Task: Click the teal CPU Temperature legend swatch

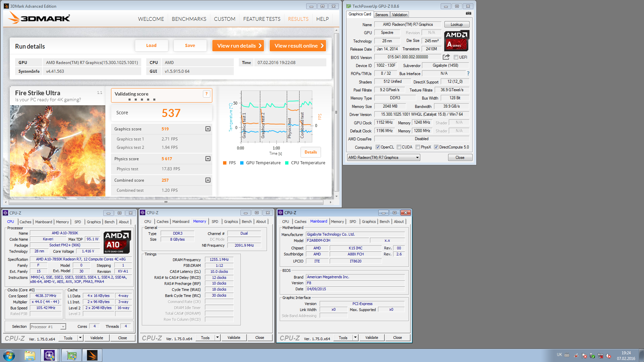Action: point(287,163)
